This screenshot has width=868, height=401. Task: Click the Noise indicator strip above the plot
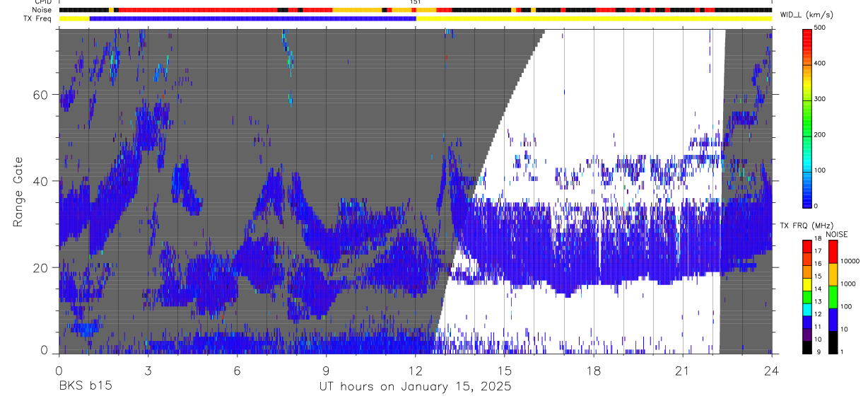point(416,10)
